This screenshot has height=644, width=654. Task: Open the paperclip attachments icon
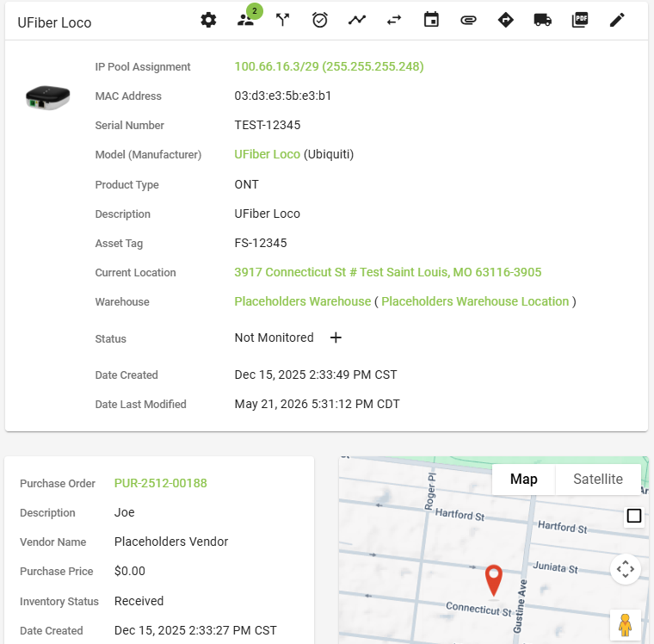pos(468,20)
